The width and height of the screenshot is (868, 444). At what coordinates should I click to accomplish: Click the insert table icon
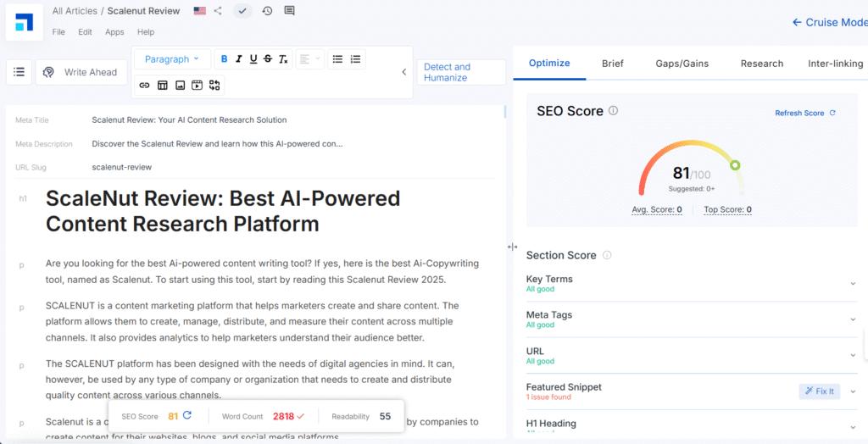162,86
